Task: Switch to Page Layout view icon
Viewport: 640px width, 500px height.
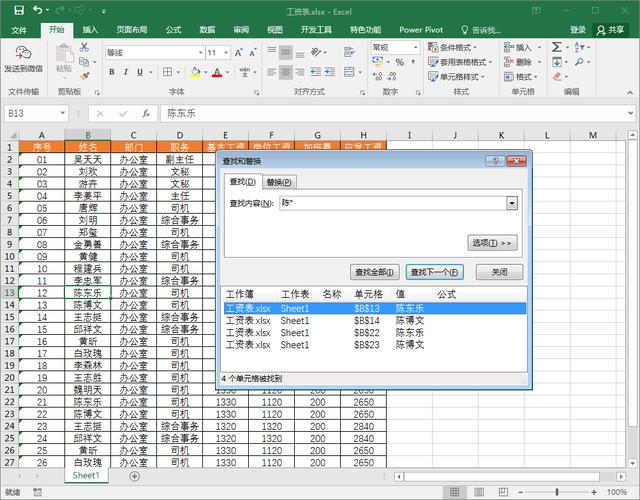Action: 479,492
